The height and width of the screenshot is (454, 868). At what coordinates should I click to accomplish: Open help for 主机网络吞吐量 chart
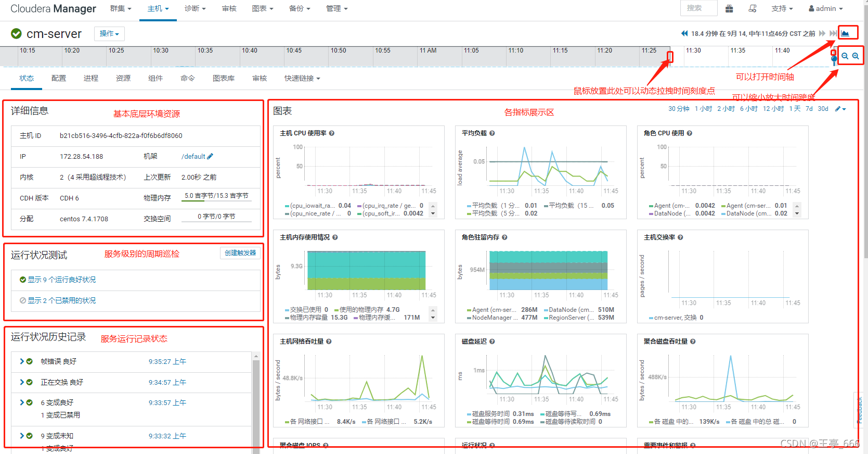point(329,342)
